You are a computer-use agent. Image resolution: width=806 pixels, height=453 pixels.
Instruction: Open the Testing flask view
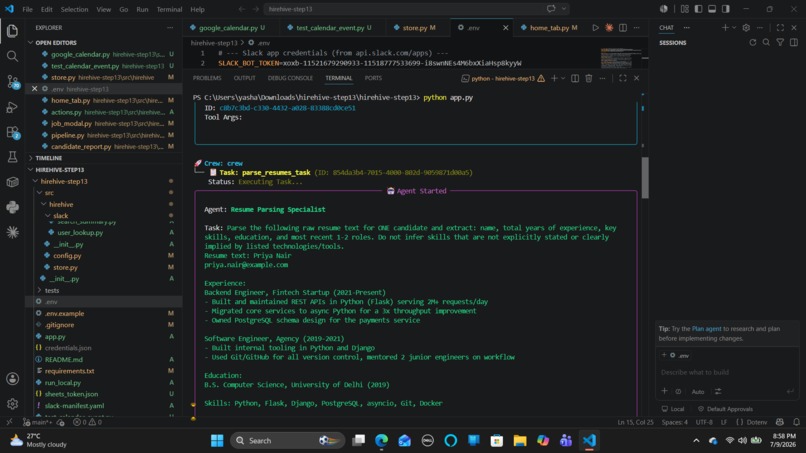pos(12,157)
